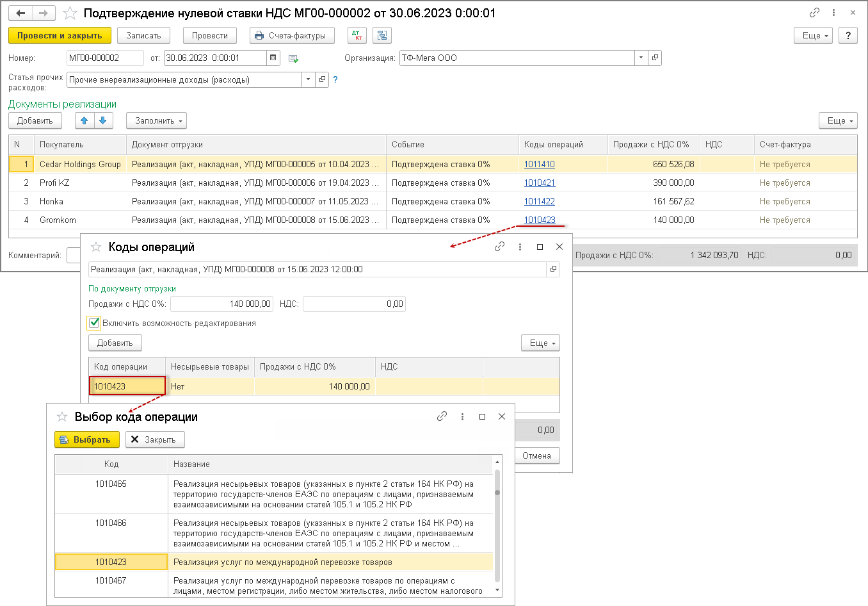
Task: Click Закрыть button in code selection window
Action: (155, 439)
